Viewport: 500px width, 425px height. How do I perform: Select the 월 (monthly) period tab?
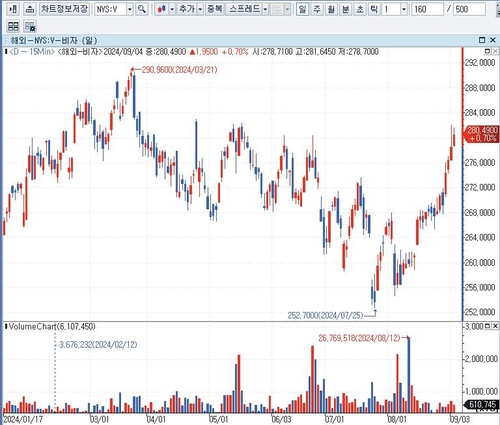331,9
